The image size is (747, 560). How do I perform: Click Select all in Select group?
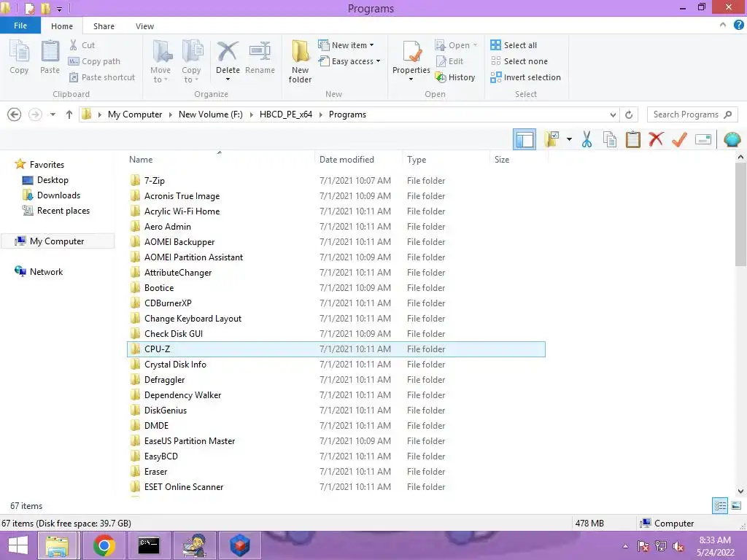pyautogui.click(x=514, y=45)
